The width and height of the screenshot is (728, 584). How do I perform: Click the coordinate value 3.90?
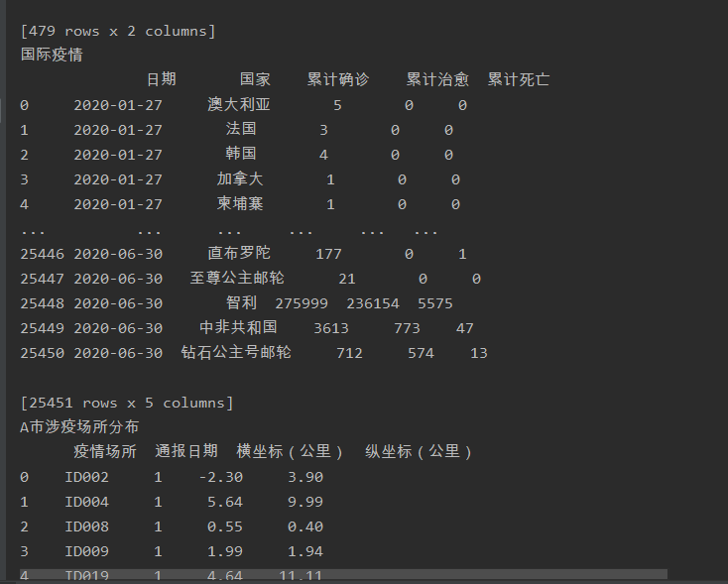click(305, 477)
